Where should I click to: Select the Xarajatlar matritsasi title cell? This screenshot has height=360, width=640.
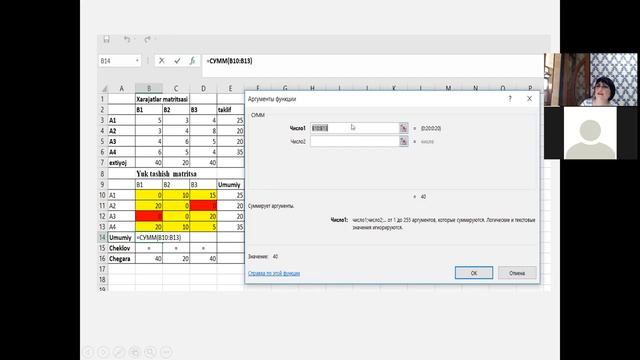pyautogui.click(x=162, y=99)
